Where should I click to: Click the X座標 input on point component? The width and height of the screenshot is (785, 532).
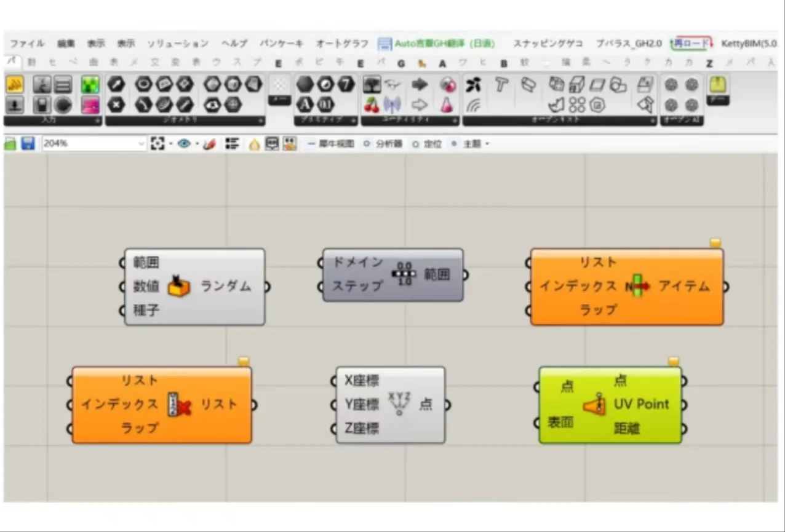362,381
